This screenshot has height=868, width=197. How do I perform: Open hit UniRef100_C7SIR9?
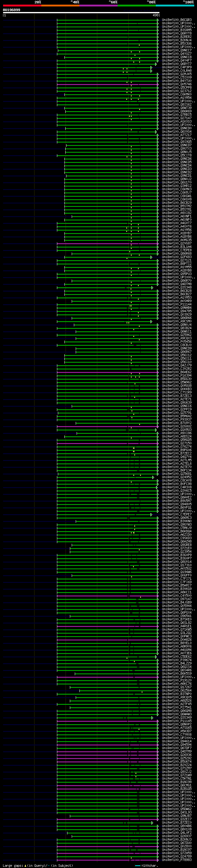click(176, 393)
